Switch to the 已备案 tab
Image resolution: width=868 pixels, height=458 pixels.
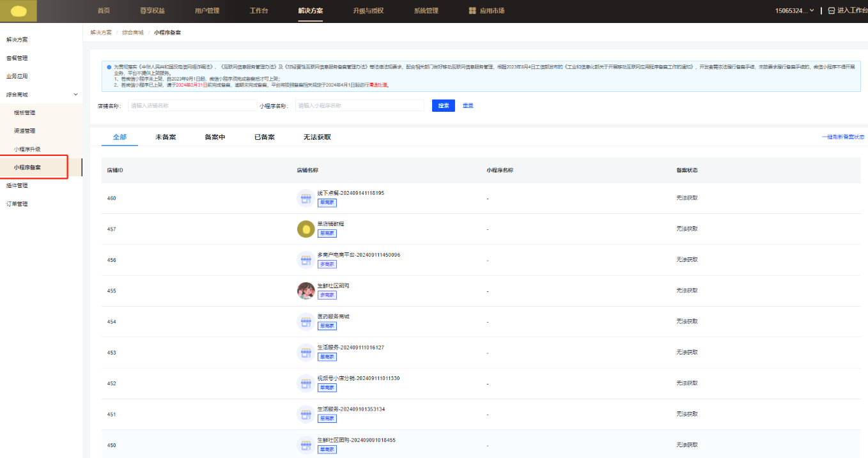[265, 137]
